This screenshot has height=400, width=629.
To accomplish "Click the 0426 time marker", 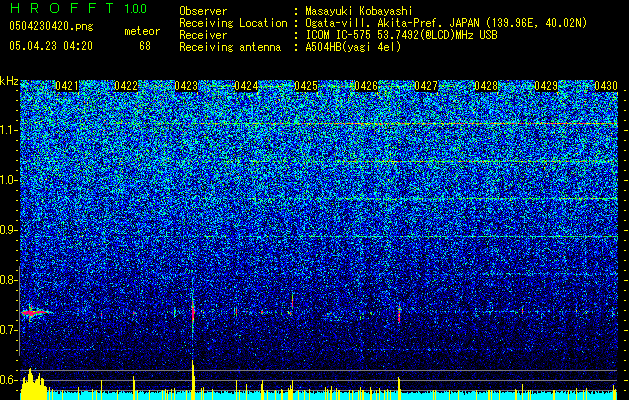I will pos(366,86).
